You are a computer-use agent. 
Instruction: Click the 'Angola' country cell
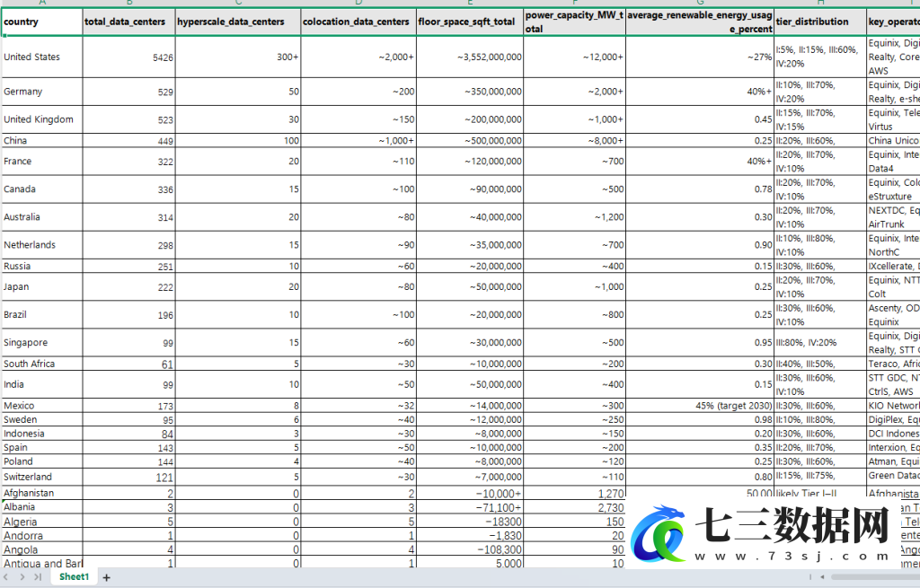pos(42,550)
